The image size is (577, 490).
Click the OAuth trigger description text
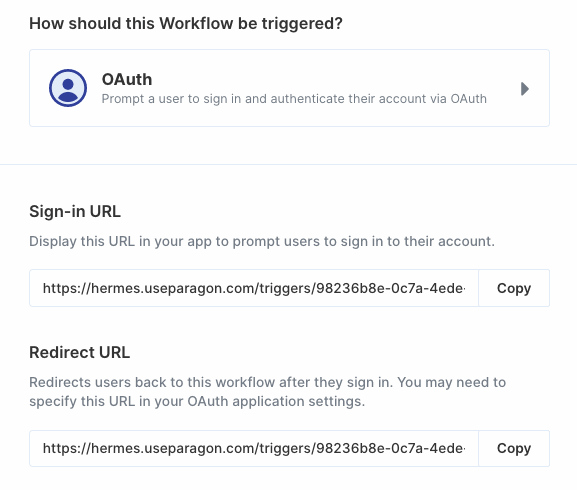pos(294,99)
